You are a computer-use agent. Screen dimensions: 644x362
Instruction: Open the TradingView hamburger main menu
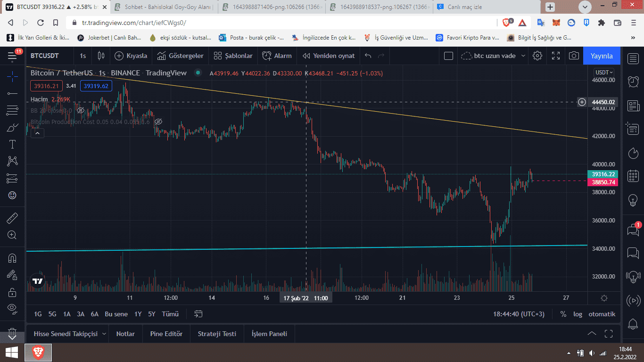pyautogui.click(x=12, y=56)
